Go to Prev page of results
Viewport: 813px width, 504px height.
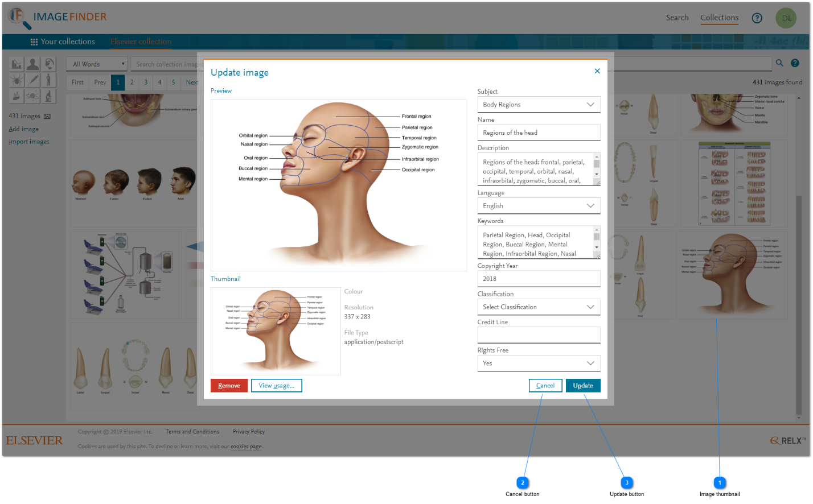(x=100, y=82)
